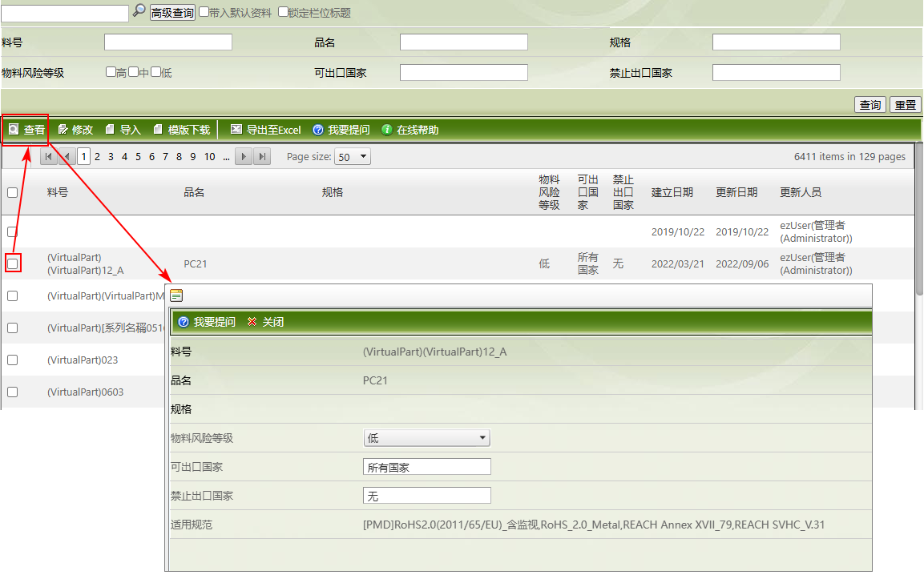This screenshot has height=587, width=924.
Task: Go to next page icon
Action: [x=244, y=157]
